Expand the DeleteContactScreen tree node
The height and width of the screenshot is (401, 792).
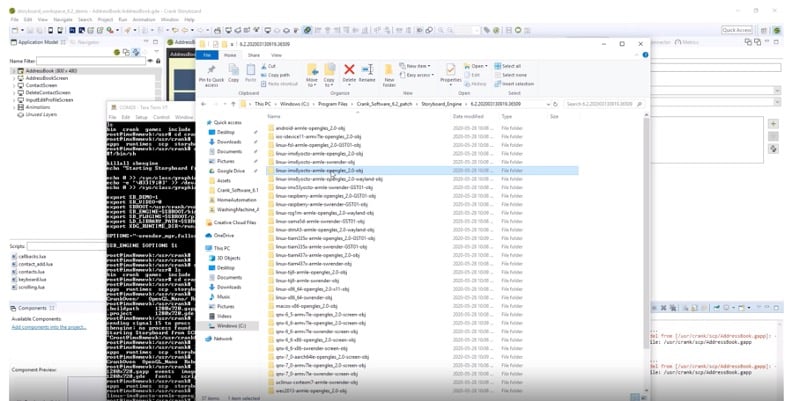14,93
